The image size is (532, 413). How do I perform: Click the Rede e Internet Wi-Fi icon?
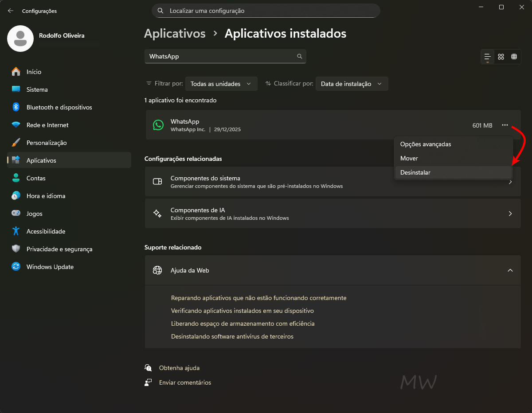tap(16, 125)
